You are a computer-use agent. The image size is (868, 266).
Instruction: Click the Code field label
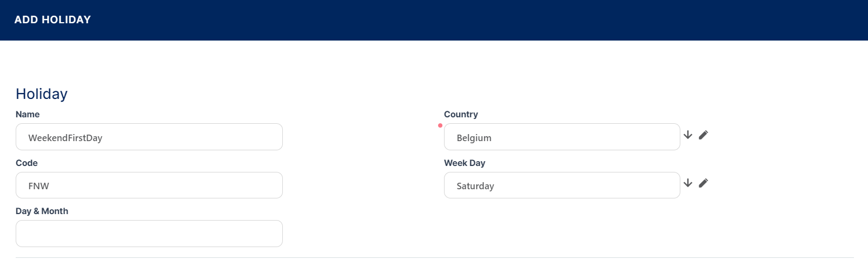point(26,163)
